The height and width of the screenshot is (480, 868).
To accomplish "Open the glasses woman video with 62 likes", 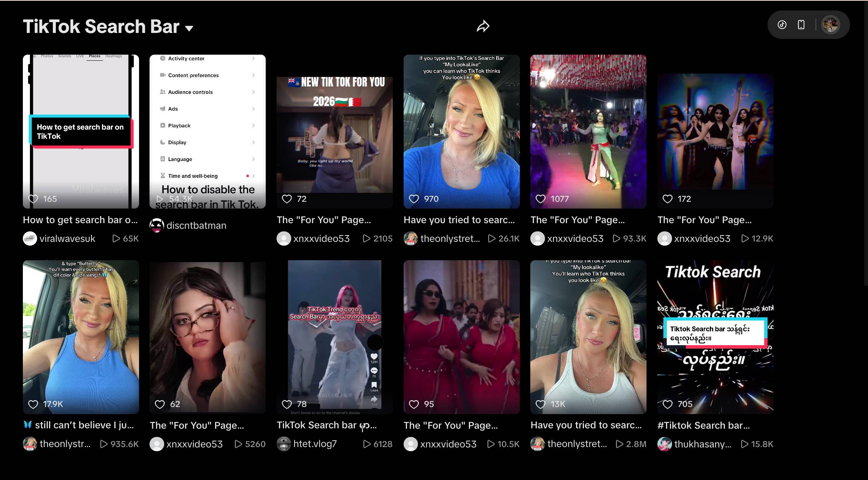I will tap(208, 337).
